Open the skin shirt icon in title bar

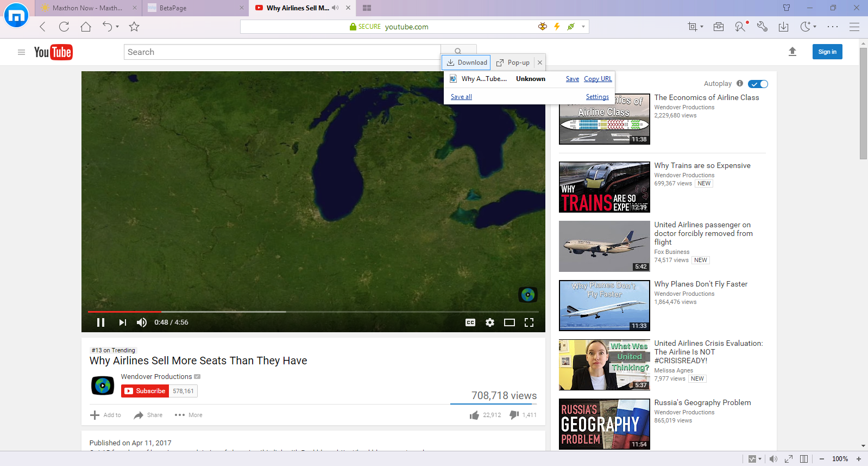pyautogui.click(x=787, y=8)
